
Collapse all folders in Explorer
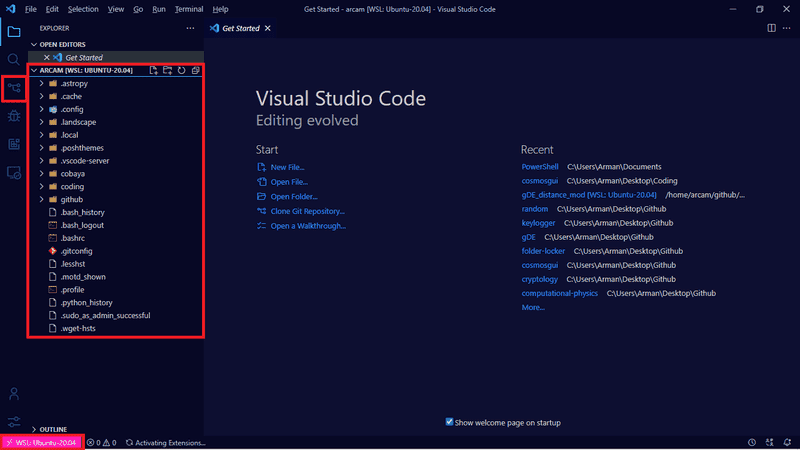[x=195, y=70]
